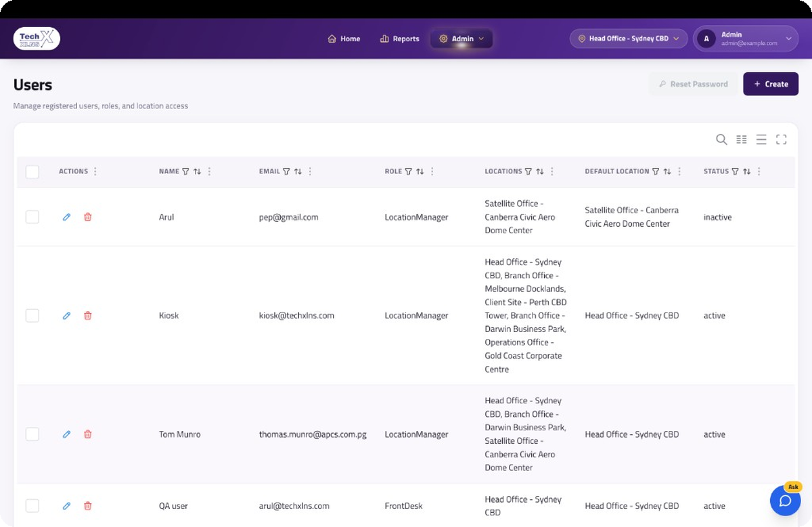This screenshot has height=527, width=812.
Task: Click FrontDesk role cell
Action: point(405,505)
